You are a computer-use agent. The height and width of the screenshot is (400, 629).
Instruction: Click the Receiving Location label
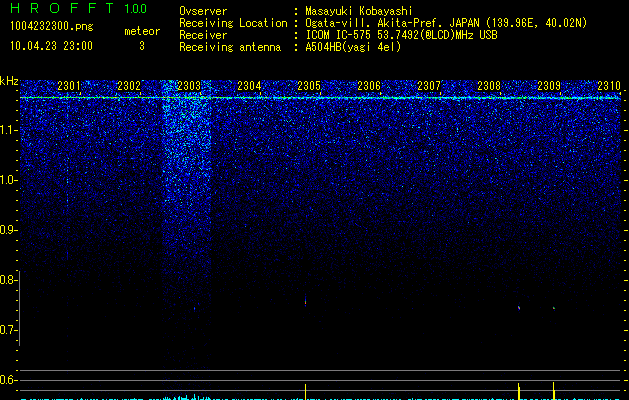pyautogui.click(x=233, y=23)
